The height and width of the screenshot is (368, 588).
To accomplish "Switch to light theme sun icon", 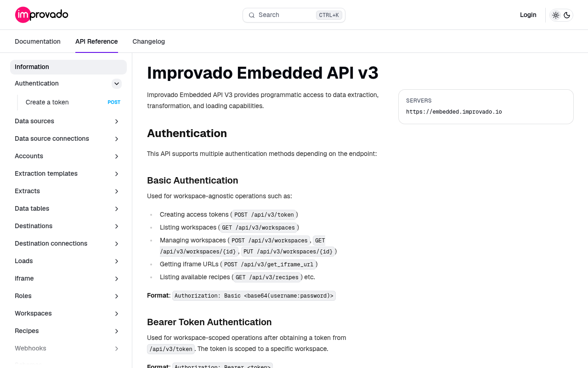I will (x=556, y=15).
